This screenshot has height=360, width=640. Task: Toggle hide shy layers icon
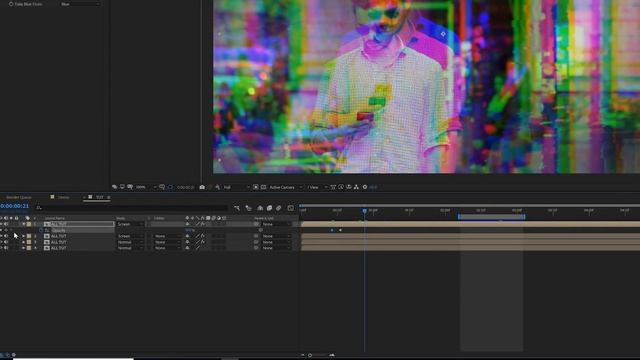tap(260, 208)
